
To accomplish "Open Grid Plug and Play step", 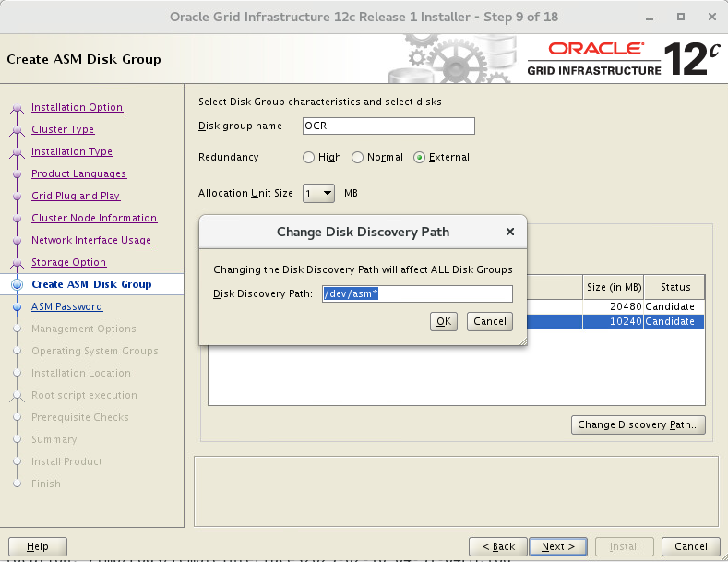I will pos(76,196).
